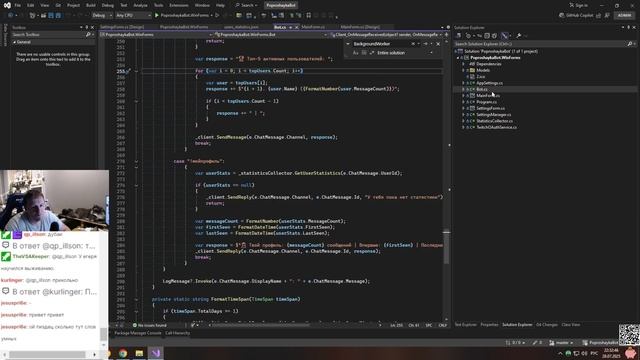This screenshot has height=360, width=640.
Task: Click the Visual Studio logo icon
Action: coord(7,5)
